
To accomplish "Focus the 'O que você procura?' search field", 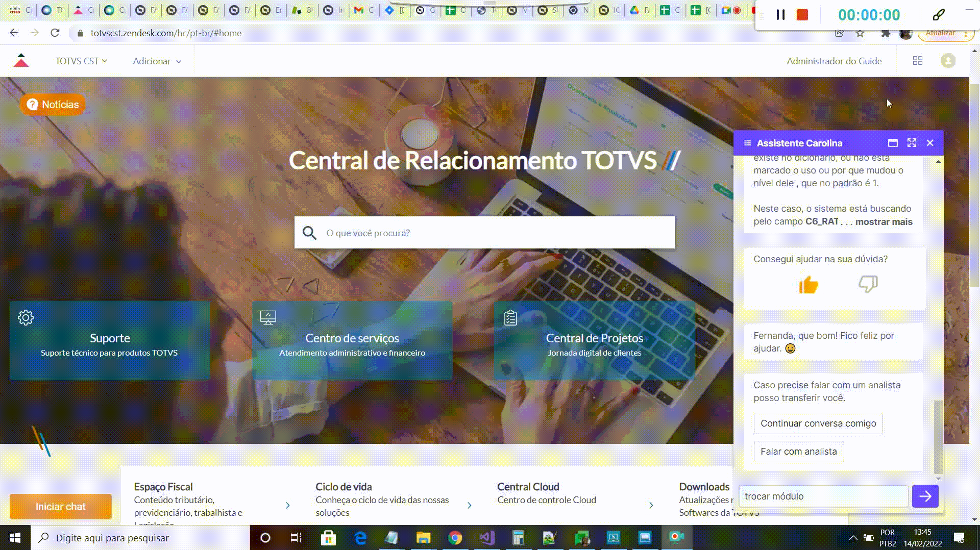I will [x=484, y=233].
